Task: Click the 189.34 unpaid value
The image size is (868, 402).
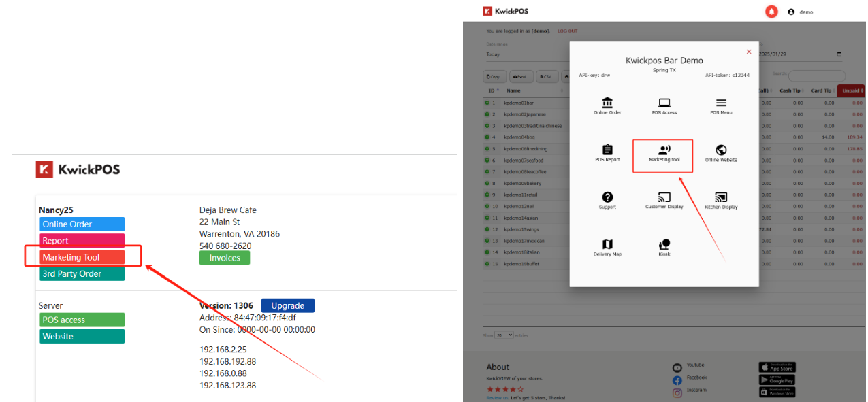Action: 855,137
